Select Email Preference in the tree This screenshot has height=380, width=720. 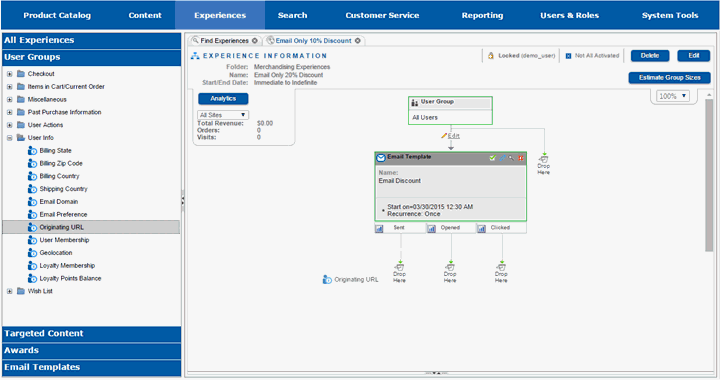point(63,214)
